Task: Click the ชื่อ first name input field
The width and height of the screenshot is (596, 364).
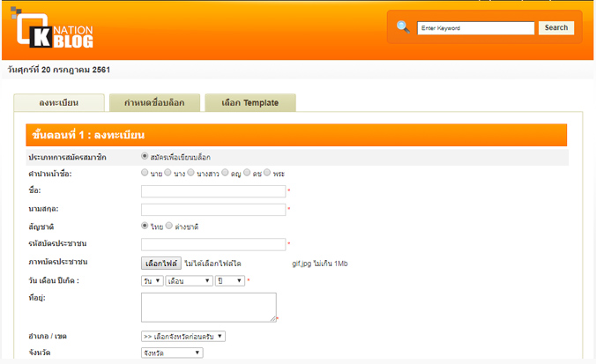Action: click(213, 191)
